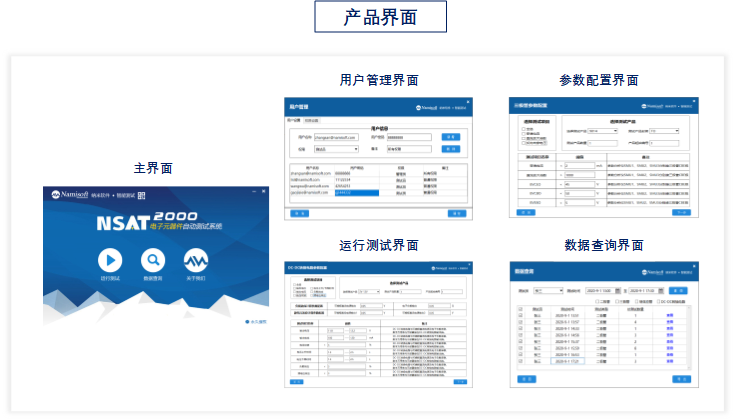This screenshot has height=420, width=735.
Task: Close the user management window
Action: coord(468,102)
